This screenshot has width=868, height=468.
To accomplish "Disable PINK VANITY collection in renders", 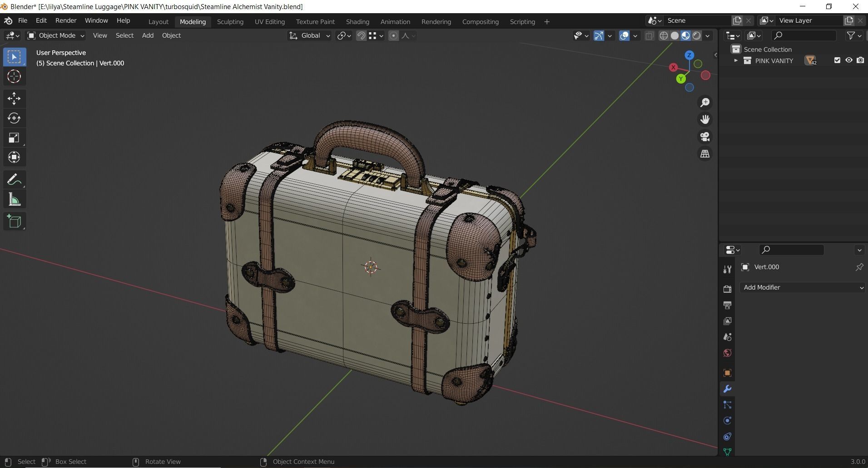I will coord(860,60).
